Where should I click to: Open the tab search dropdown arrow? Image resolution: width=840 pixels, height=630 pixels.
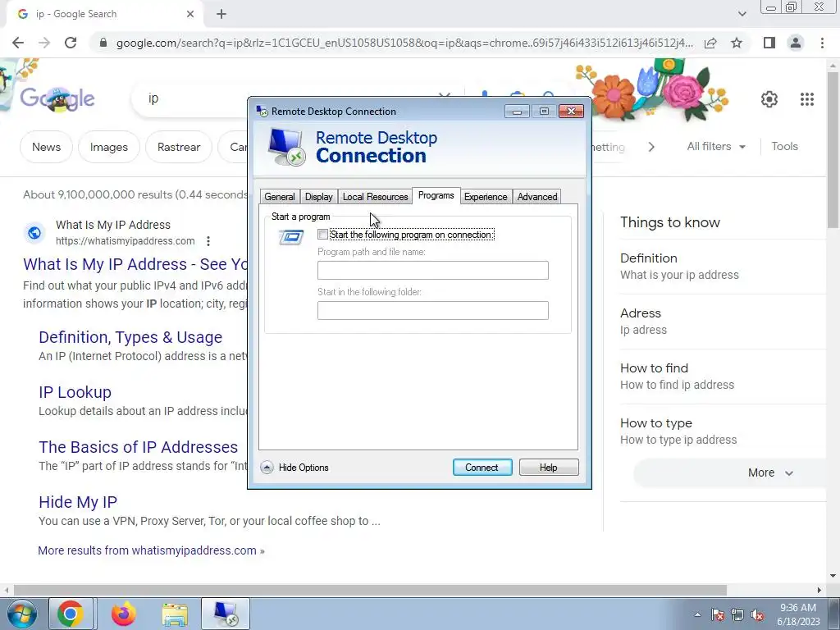[742, 14]
